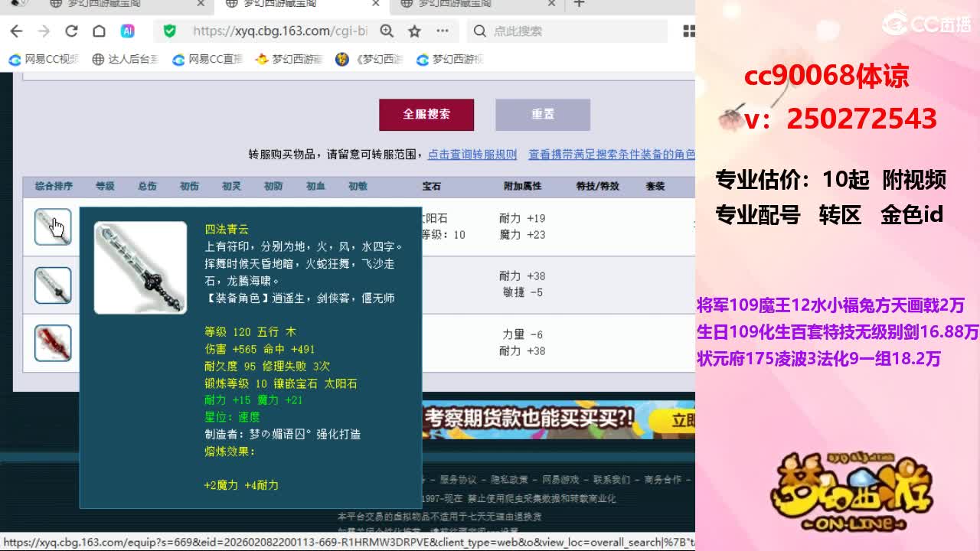Go back to the previous page
The image size is (980, 551).
coord(16,31)
